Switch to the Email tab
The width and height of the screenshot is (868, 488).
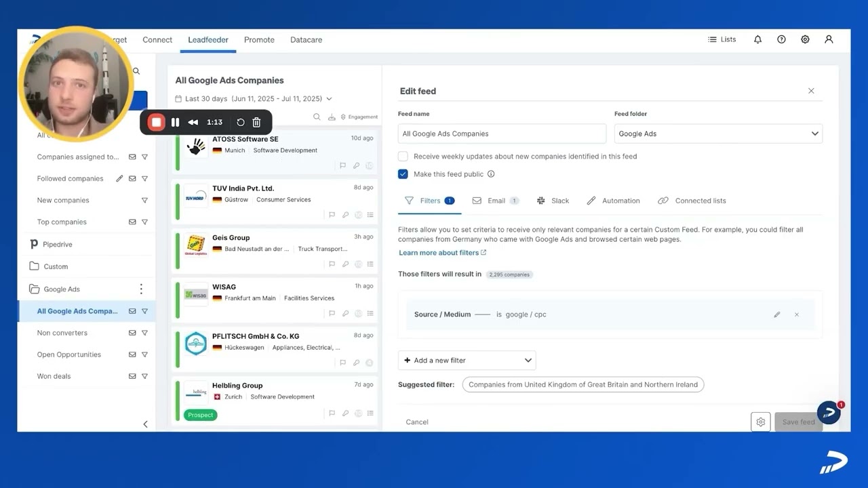(496, 201)
